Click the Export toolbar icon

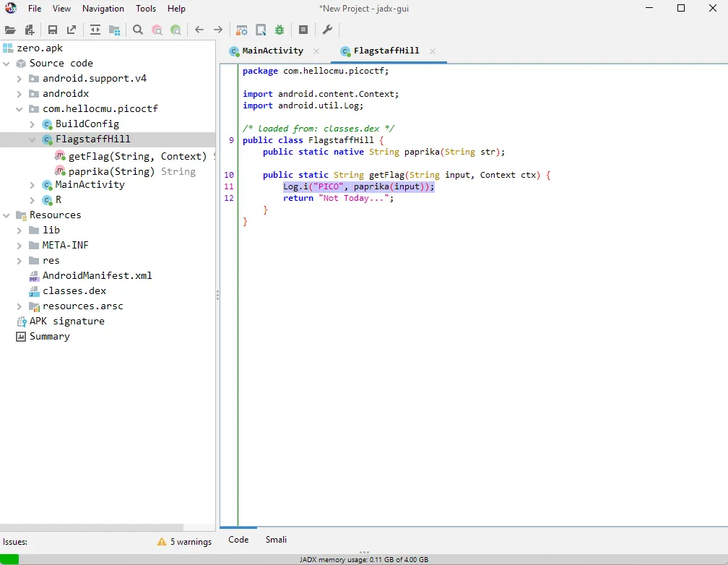click(x=71, y=30)
